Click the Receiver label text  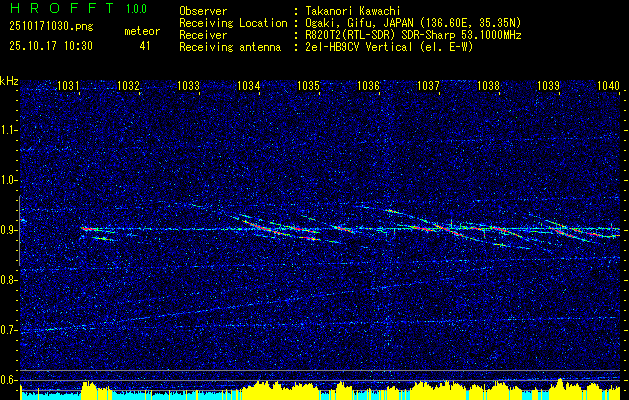click(203, 35)
